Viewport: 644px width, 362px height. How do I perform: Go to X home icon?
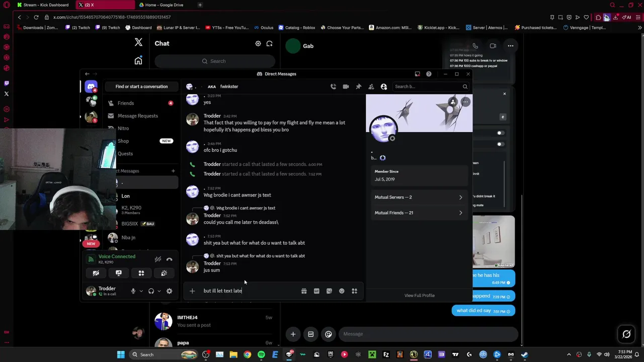138,61
